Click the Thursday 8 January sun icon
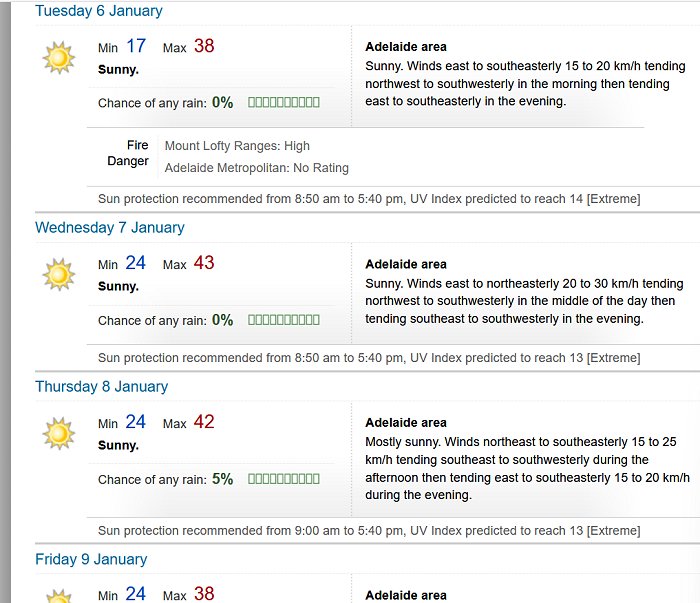700x603 pixels. pos(58,433)
